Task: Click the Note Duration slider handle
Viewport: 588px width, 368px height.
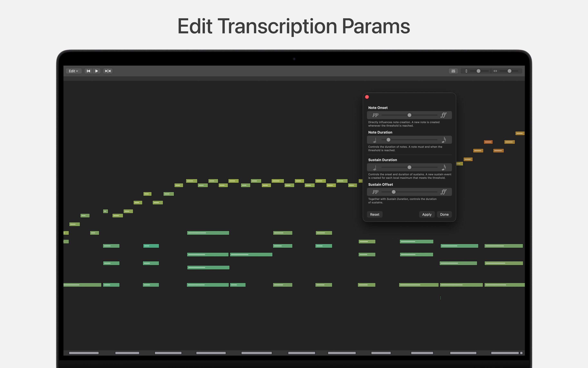Action: (389, 140)
